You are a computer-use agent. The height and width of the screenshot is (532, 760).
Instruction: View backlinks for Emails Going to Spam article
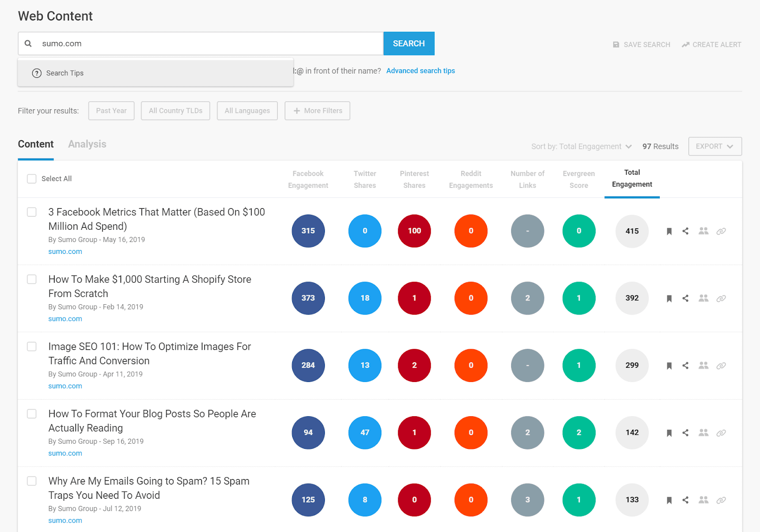point(721,500)
